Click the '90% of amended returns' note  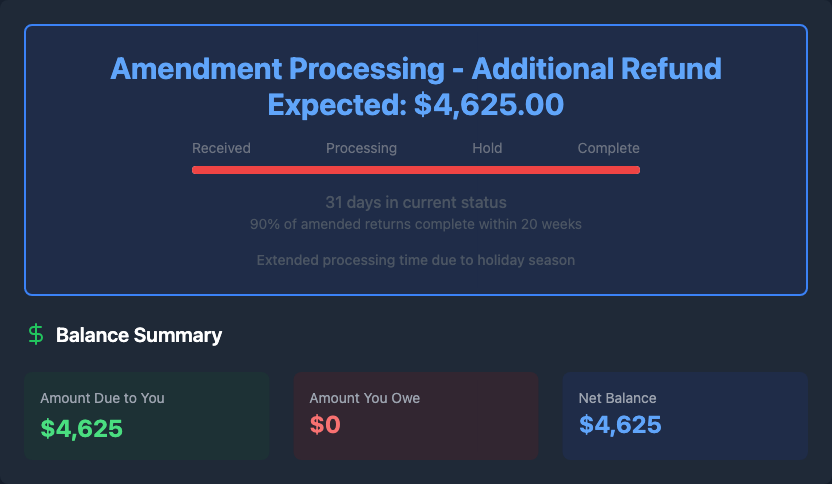pos(416,224)
